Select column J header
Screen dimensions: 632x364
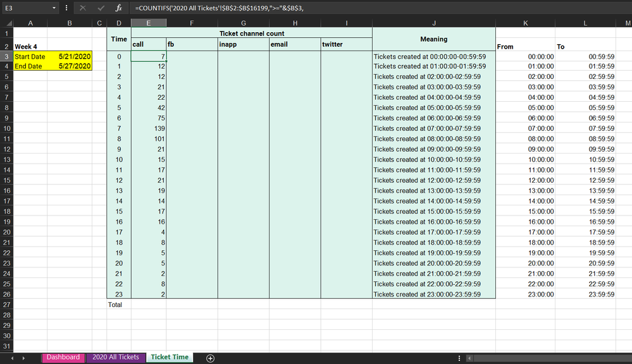(434, 23)
